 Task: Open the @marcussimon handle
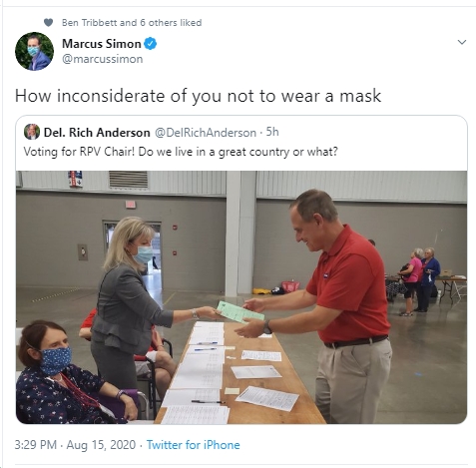coord(103,59)
